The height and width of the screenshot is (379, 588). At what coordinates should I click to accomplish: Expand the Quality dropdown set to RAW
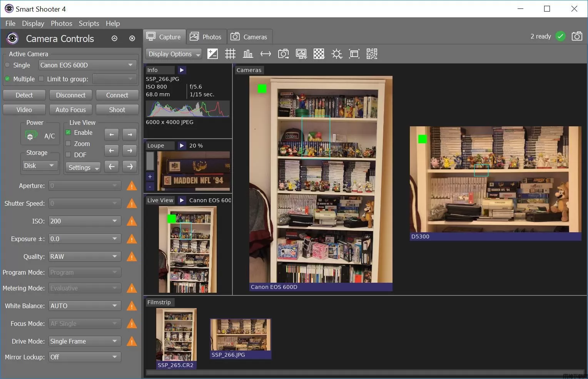point(85,257)
